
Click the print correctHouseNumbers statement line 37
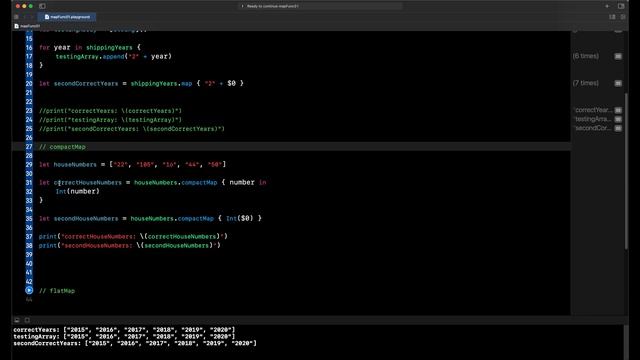point(133,236)
